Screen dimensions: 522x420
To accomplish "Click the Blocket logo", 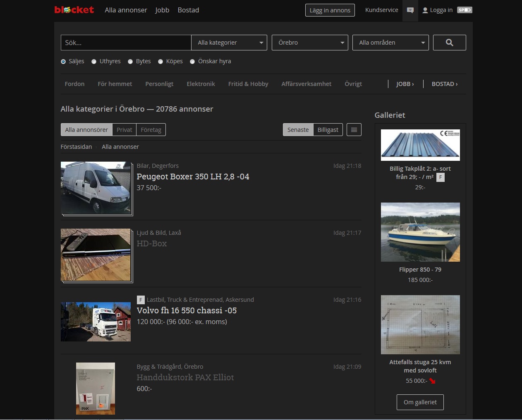I will (x=74, y=10).
